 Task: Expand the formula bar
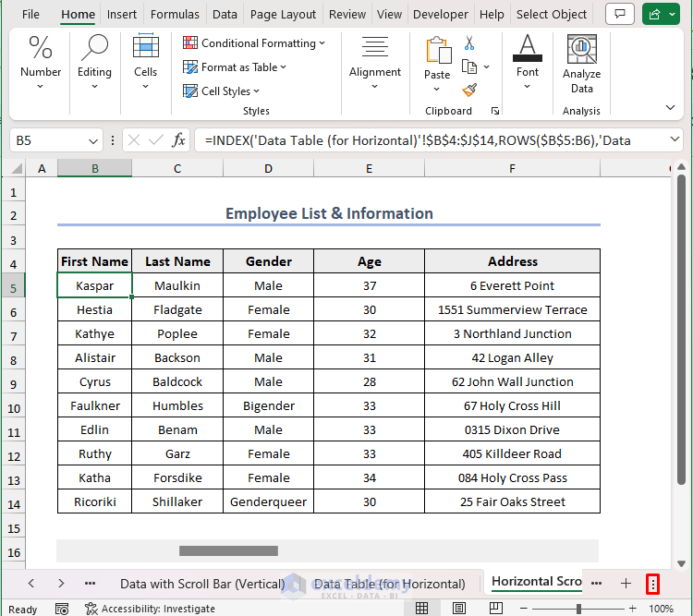675,139
